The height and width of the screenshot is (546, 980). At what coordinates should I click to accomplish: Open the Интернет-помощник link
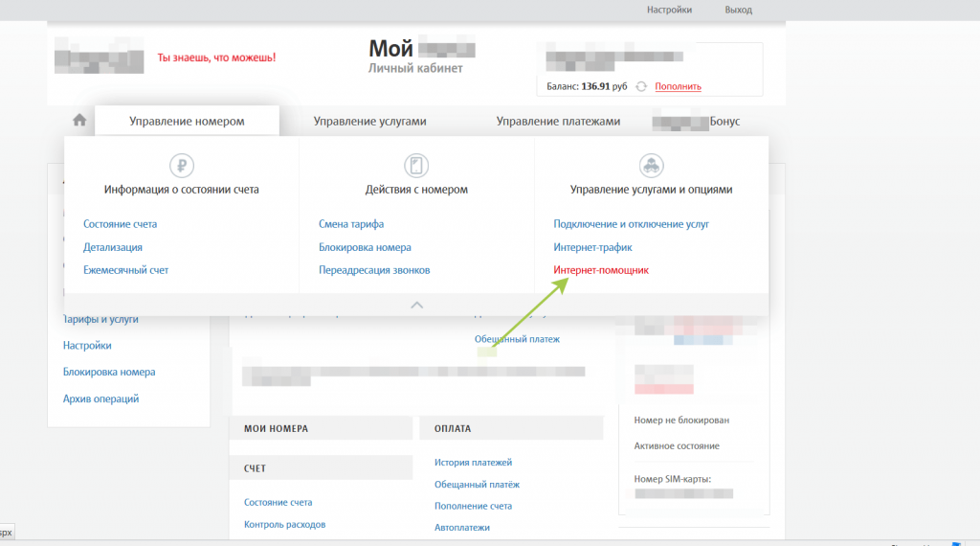point(601,270)
